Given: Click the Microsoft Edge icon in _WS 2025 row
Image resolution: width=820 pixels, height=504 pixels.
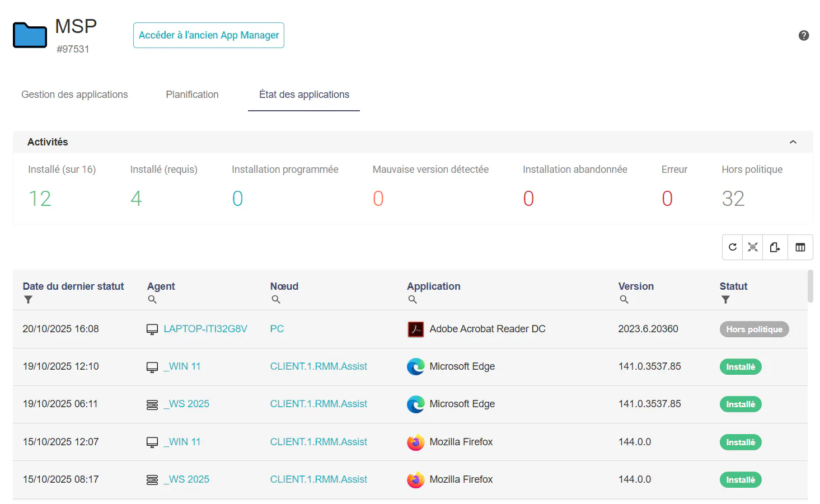Looking at the screenshot, I should click(415, 404).
